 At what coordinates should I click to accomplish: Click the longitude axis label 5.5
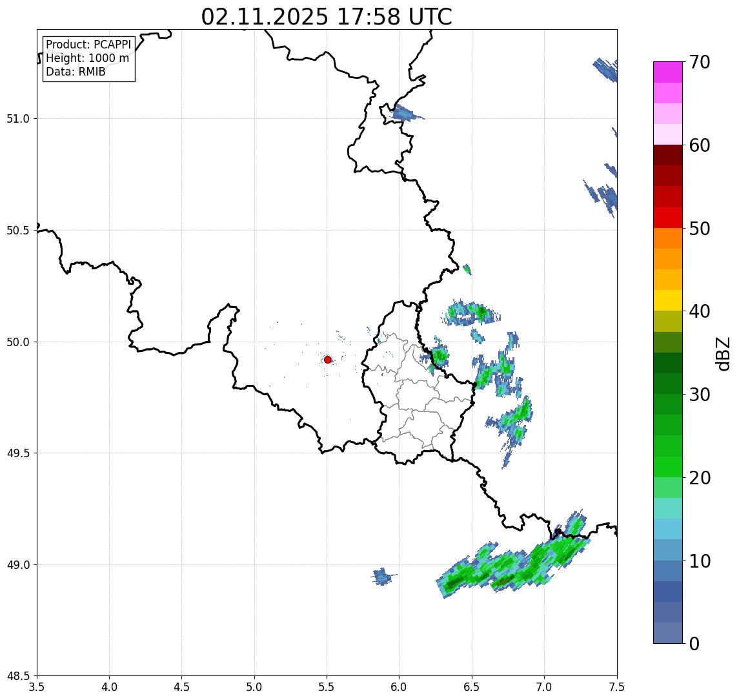(x=327, y=687)
